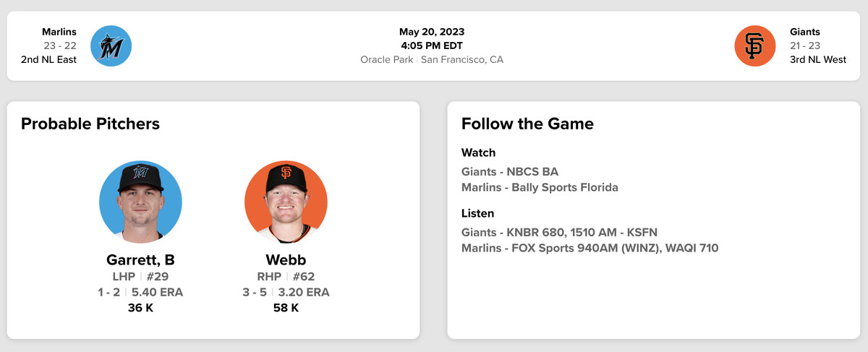Select the Giants team name in header
The height and width of the screenshot is (352, 868).
tap(805, 32)
